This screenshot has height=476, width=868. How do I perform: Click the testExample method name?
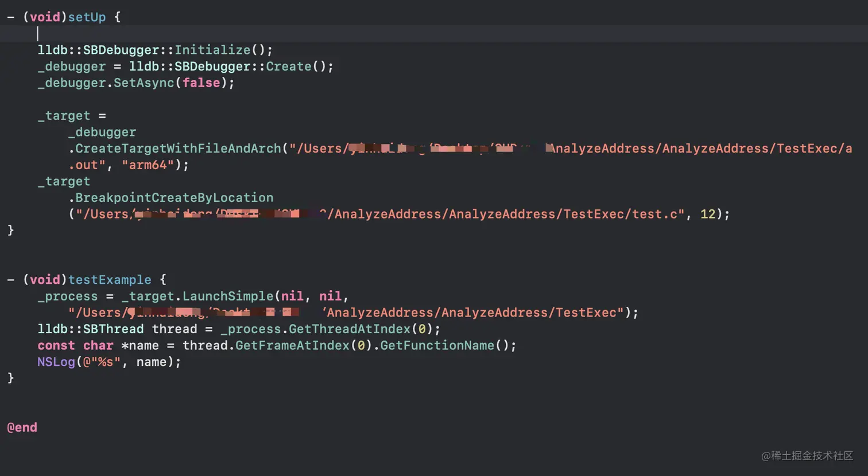pos(110,280)
